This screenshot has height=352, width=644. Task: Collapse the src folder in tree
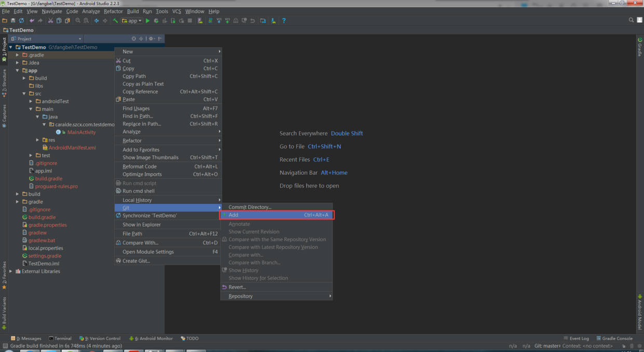tap(24, 94)
